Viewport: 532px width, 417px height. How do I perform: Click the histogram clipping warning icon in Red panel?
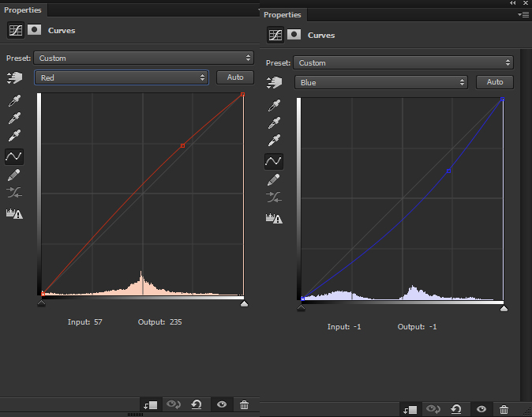coord(14,213)
